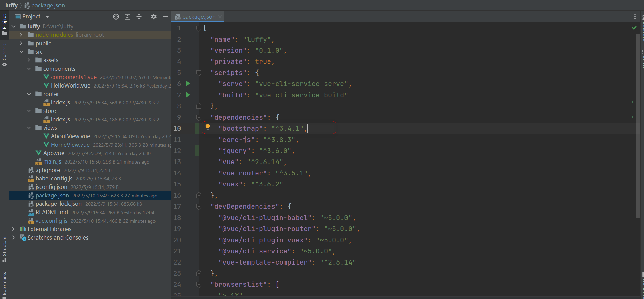
Task: Fold the root object at line 1
Action: click(199, 28)
